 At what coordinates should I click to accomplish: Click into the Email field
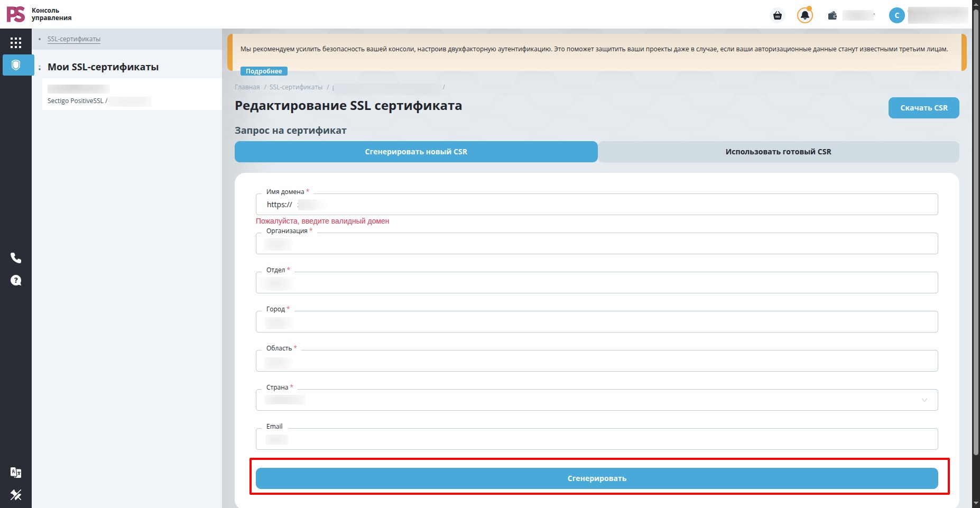[x=597, y=439]
